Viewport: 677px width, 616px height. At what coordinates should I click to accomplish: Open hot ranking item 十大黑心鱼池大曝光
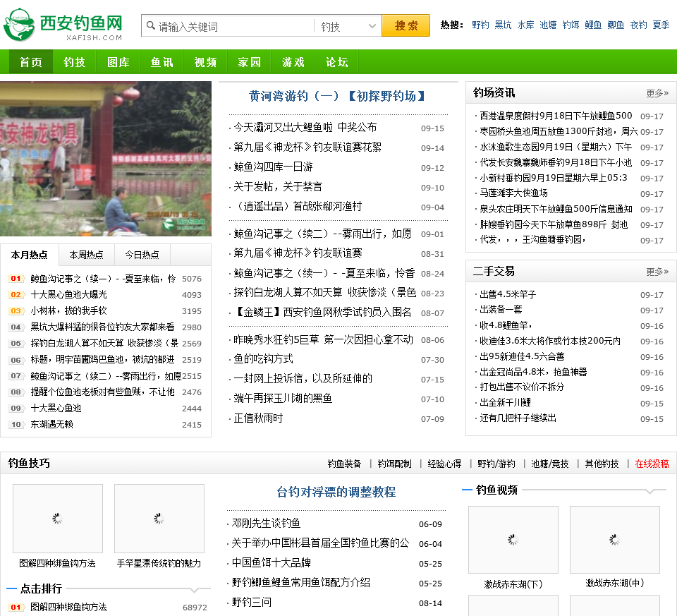tap(68, 295)
